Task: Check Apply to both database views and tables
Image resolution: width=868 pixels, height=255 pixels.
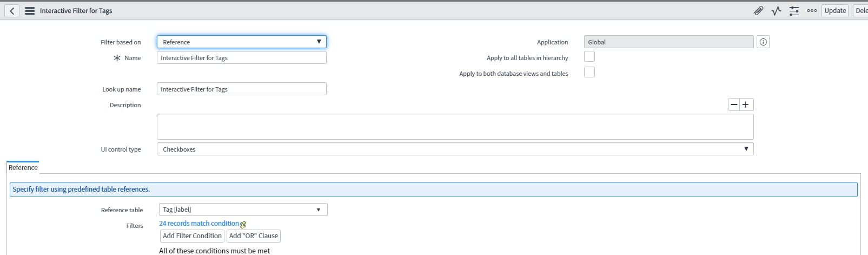Action: pyautogui.click(x=589, y=73)
